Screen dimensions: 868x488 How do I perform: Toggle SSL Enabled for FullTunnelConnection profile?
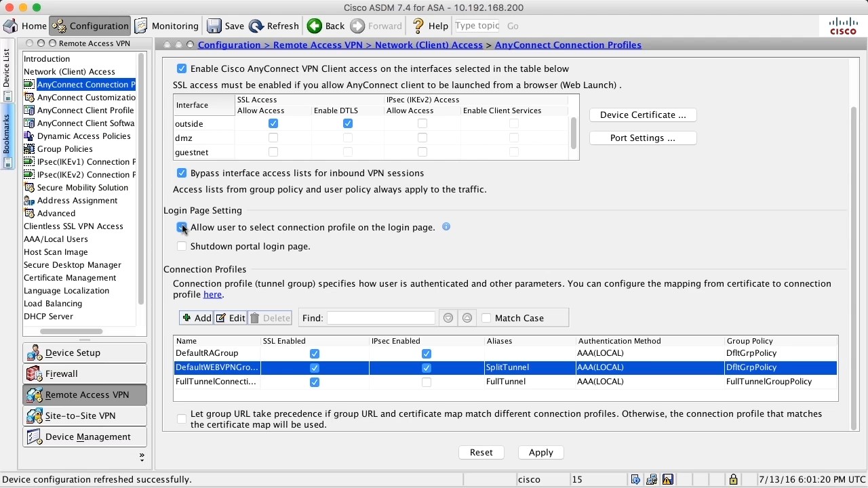[x=315, y=382]
